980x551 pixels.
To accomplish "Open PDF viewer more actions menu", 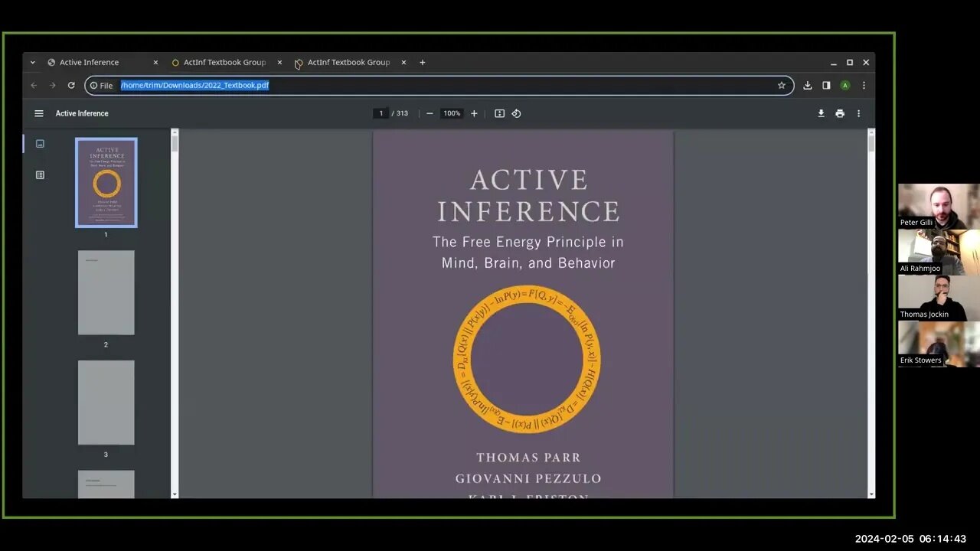I will click(858, 113).
